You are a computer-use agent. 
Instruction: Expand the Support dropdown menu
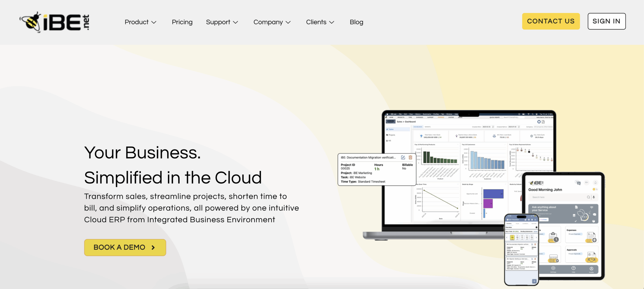click(222, 22)
